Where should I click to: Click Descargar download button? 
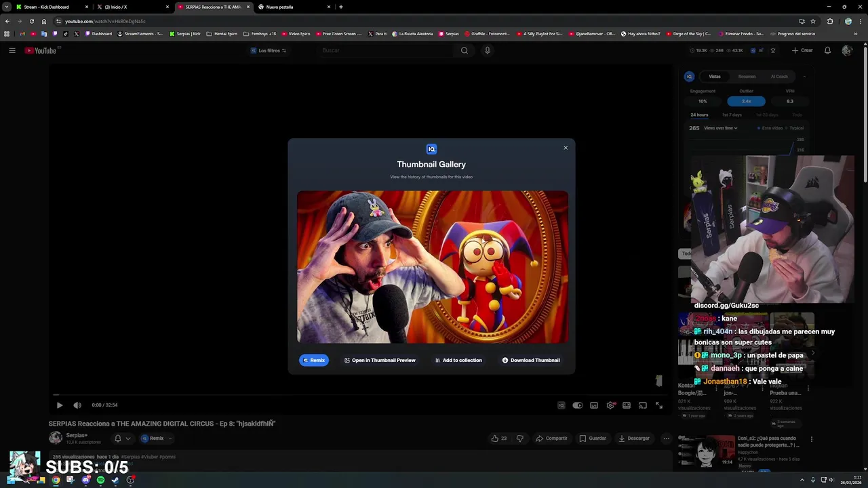(634, 439)
